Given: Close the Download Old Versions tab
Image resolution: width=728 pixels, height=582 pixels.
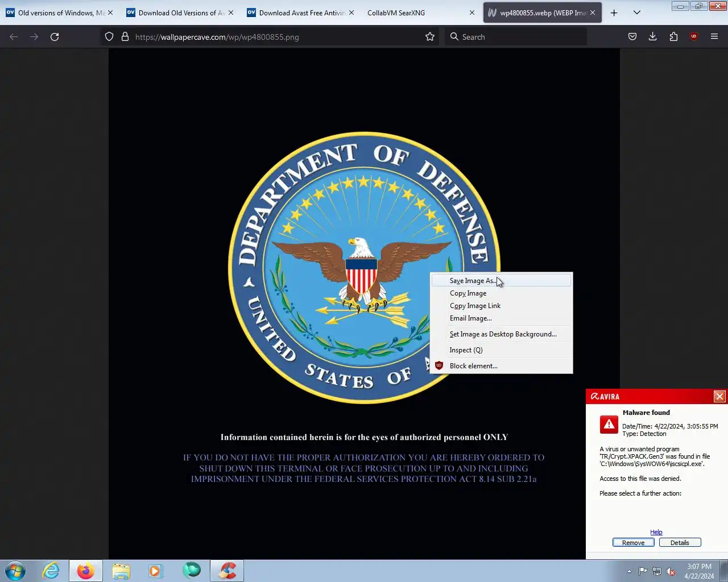Looking at the screenshot, I should pos(231,13).
